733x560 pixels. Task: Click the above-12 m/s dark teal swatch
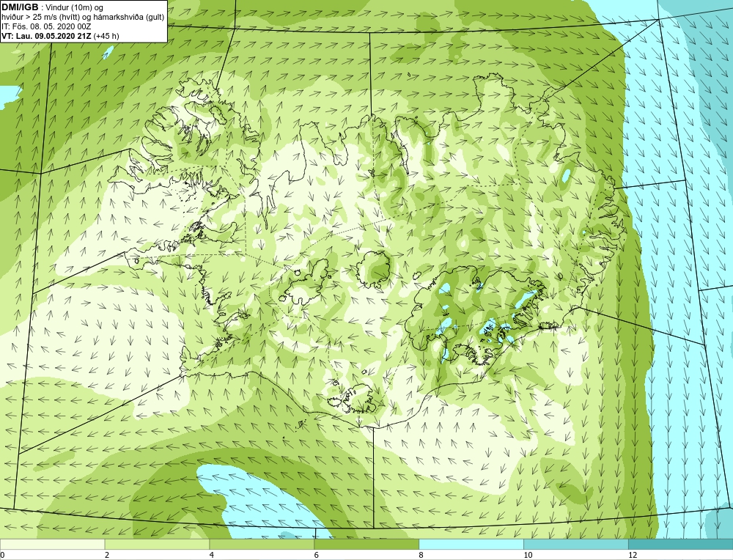point(681,544)
